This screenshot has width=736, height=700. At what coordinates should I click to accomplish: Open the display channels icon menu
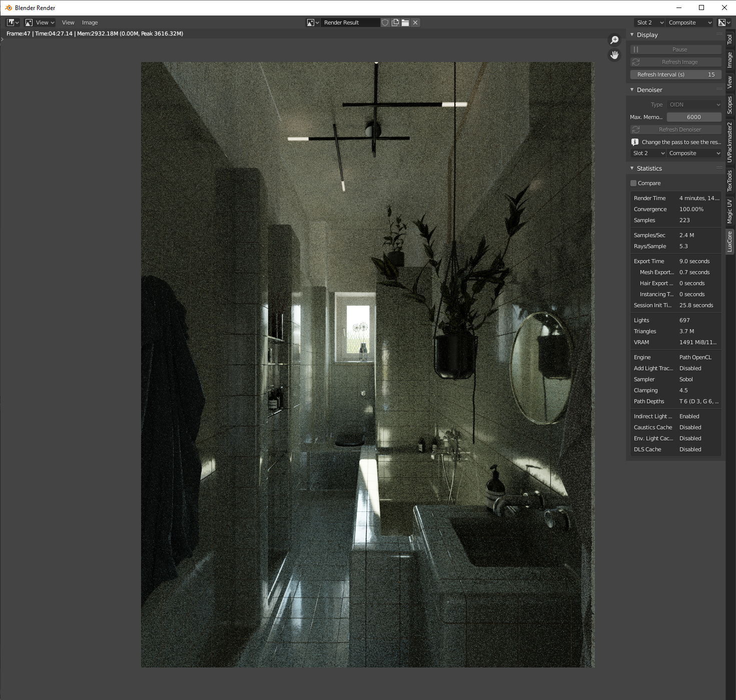[x=724, y=23]
